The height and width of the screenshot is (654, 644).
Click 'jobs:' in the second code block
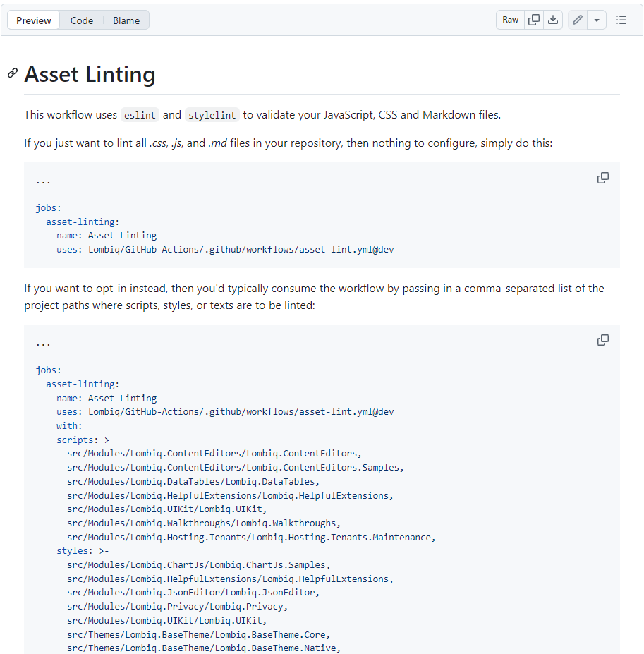(x=49, y=370)
